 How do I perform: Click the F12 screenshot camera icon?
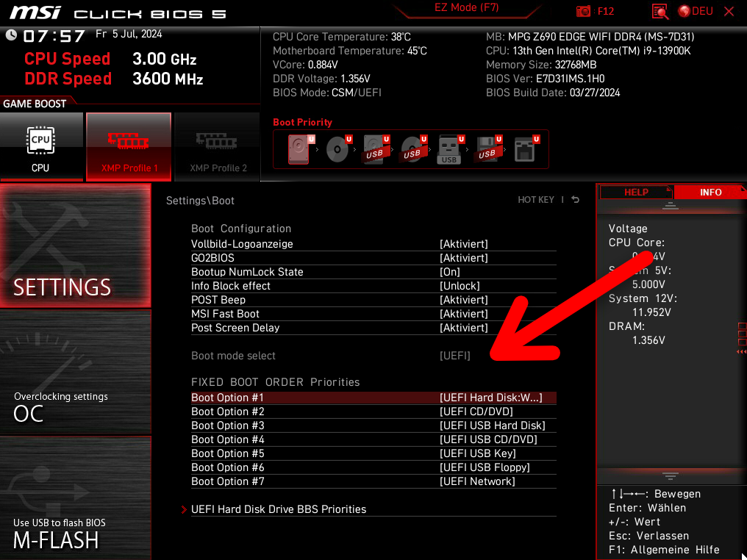coord(583,12)
